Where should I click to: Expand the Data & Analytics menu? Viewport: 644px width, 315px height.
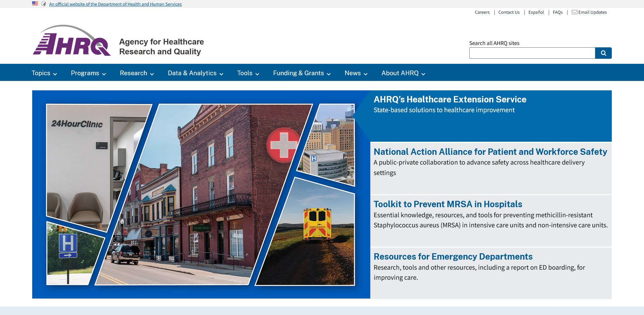click(x=195, y=73)
